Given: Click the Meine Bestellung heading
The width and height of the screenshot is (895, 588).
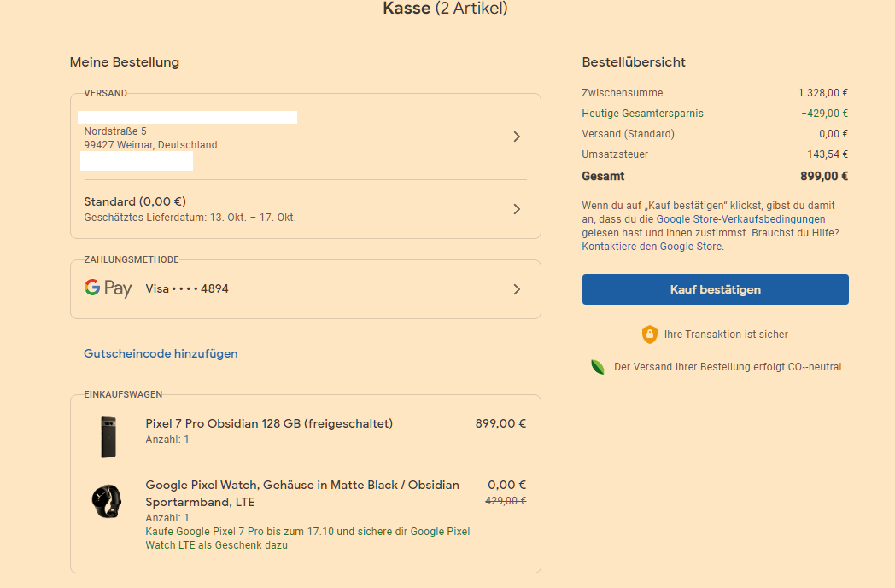Looking at the screenshot, I should [x=125, y=62].
